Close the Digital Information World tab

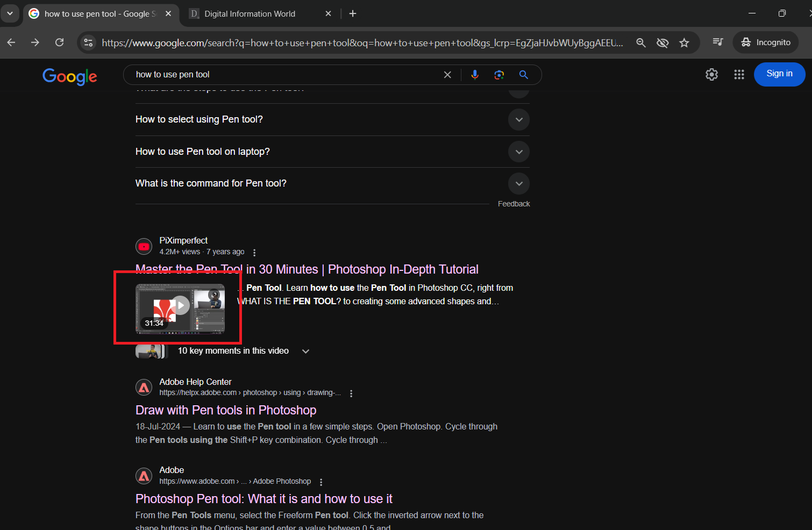point(328,13)
